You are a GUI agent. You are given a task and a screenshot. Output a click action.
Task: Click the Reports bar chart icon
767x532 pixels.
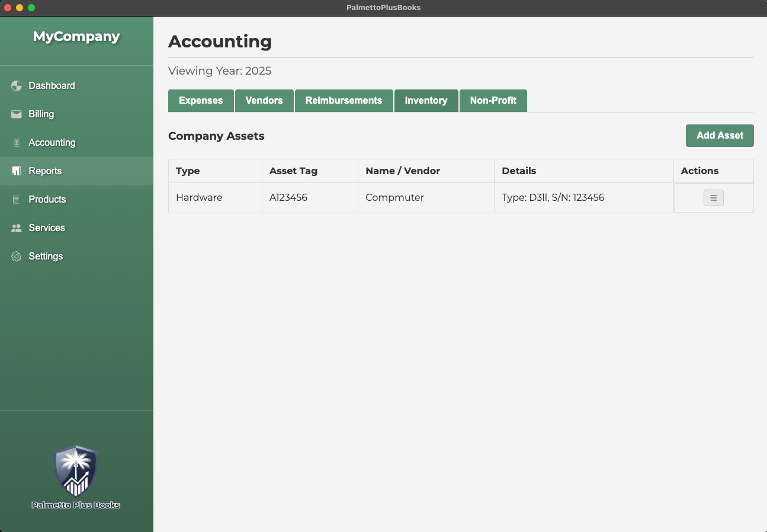click(x=17, y=171)
